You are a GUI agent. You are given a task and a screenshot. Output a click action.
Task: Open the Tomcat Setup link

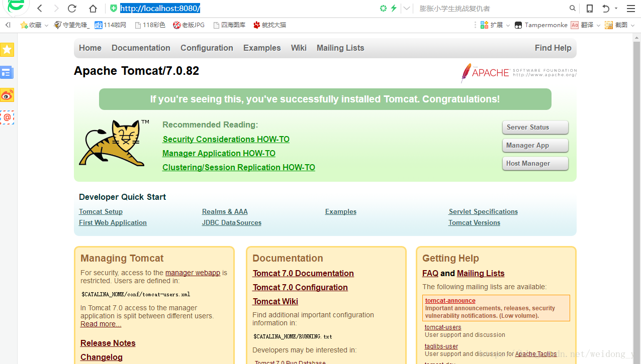101,211
